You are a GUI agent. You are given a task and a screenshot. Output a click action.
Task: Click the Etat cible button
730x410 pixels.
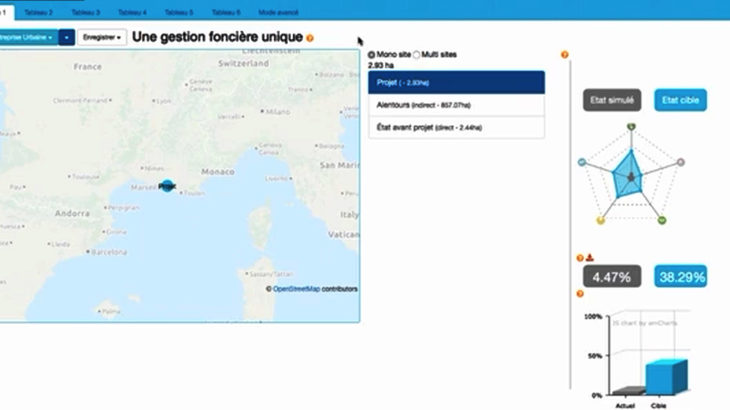(x=680, y=100)
